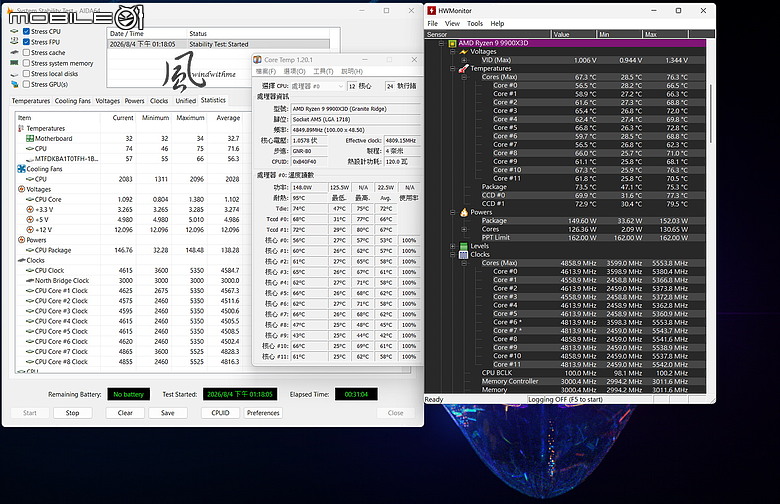Open the File menu in HWMonitor
This screenshot has height=504, width=780.
[433, 23]
